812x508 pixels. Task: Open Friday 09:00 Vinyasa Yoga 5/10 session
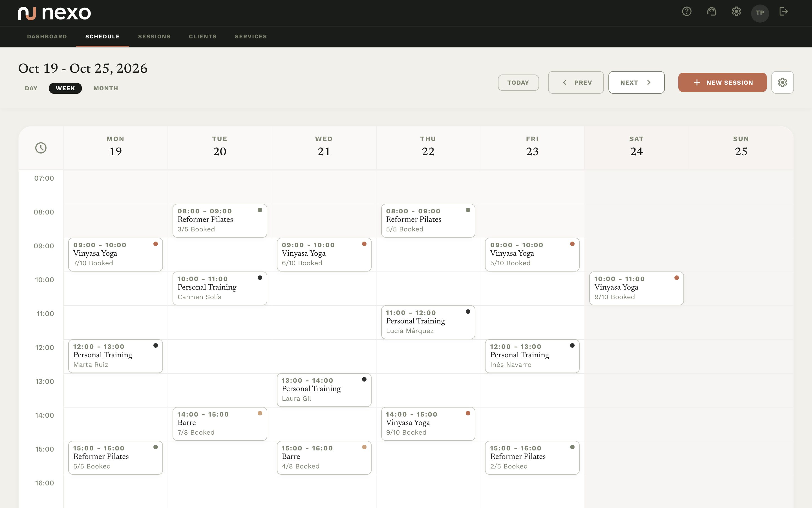pos(532,254)
